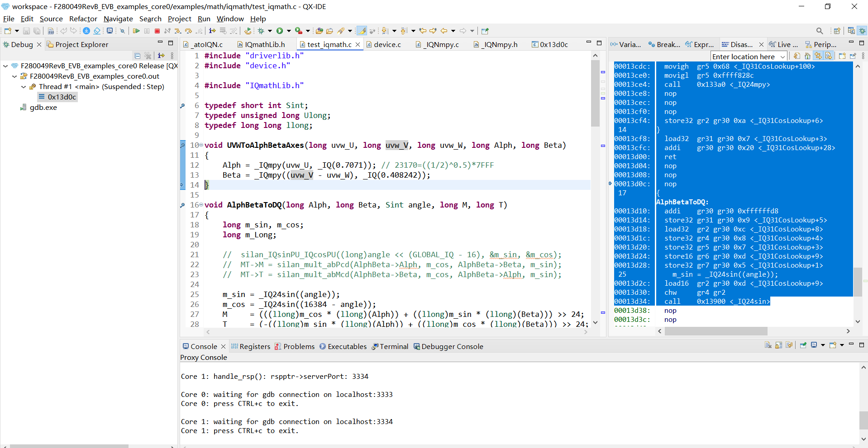Image resolution: width=868 pixels, height=448 pixels.
Task: Click the Build All binary icon
Action: pyautogui.click(x=51, y=31)
